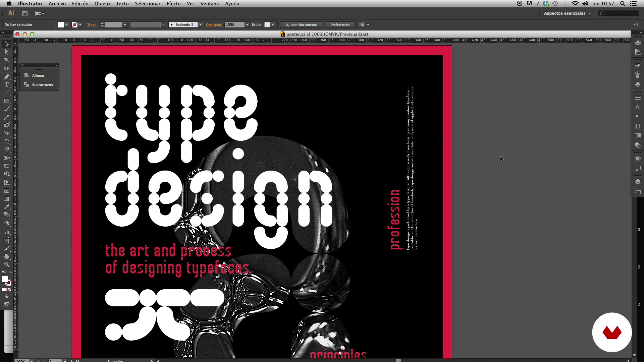
Task: Open the Redondo 5 brush dropdown
Action: (x=201, y=25)
